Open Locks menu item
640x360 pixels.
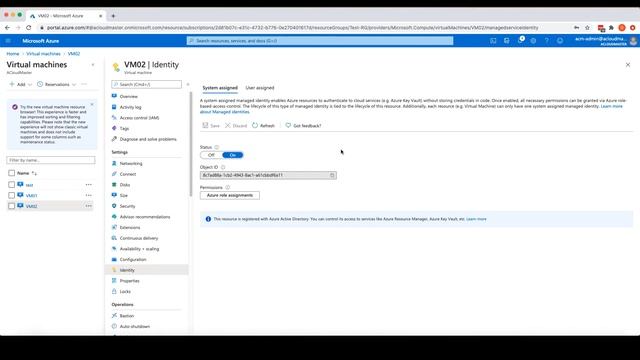point(125,291)
